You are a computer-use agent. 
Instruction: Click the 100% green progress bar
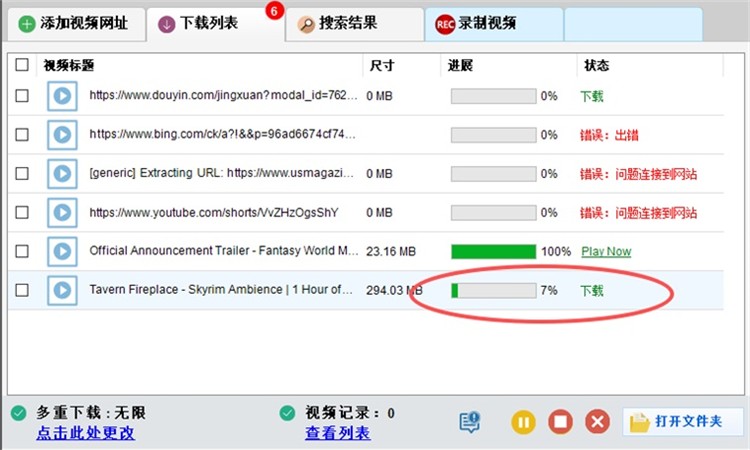494,252
